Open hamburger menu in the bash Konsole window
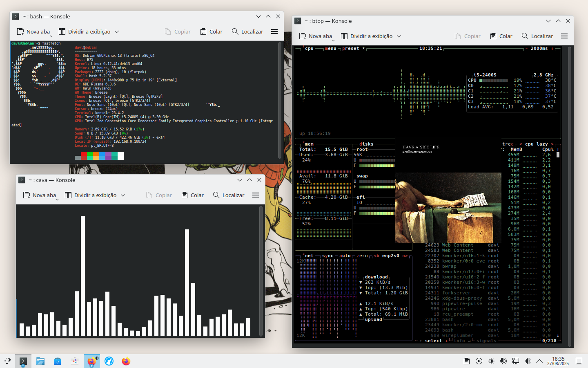This screenshot has height=368, width=588. [274, 31]
